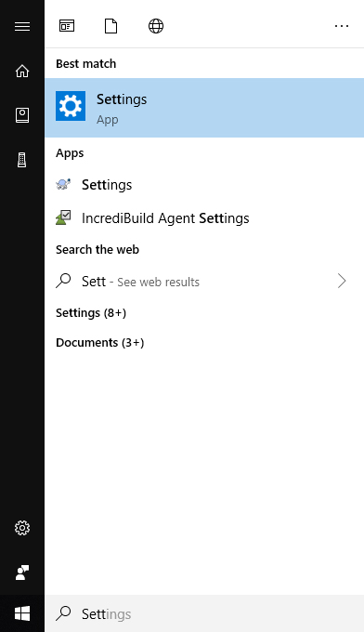Viewport: 364px width, 632px height.
Task: Click the magnifier icon in search box
Action: pyautogui.click(x=63, y=613)
